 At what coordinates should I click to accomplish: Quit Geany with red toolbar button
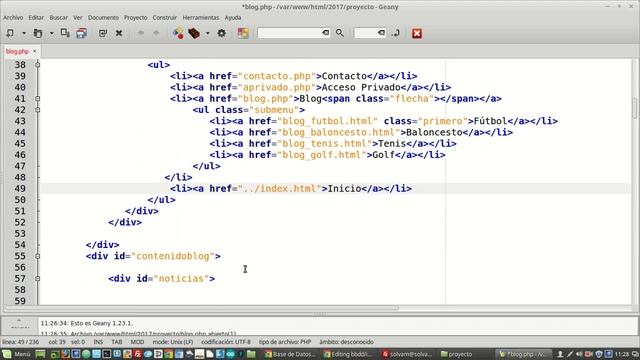(x=417, y=33)
